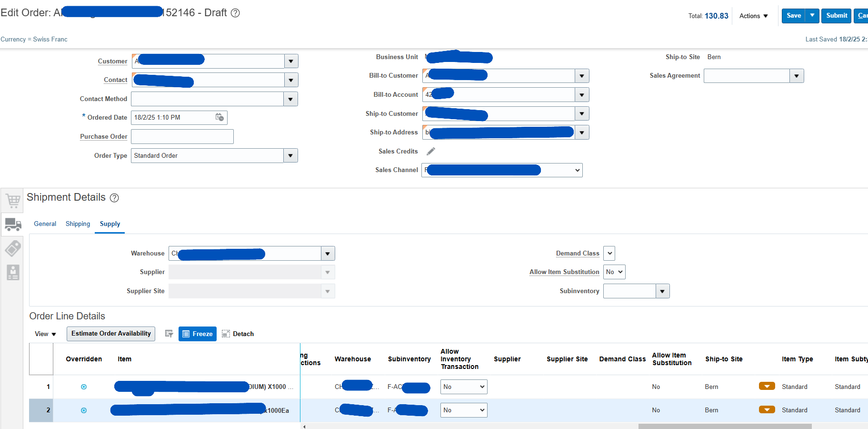Open the Ordered Date calendar picker
Viewport: 868px width, 429px height.
click(x=219, y=117)
